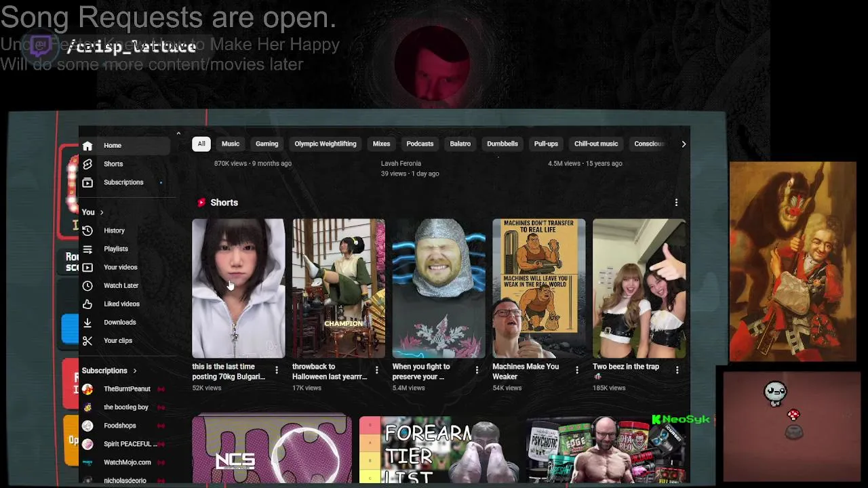Open the Downloads arrow icon
The image size is (868, 488).
click(87, 322)
